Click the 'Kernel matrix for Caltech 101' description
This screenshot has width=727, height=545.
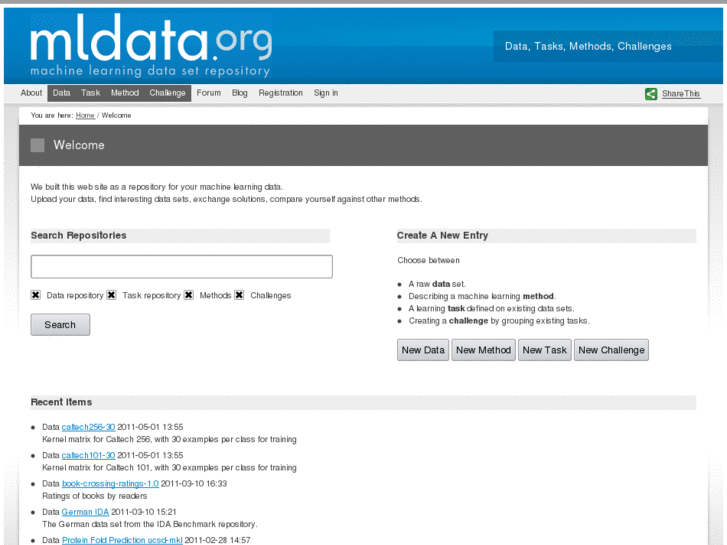pos(169,467)
